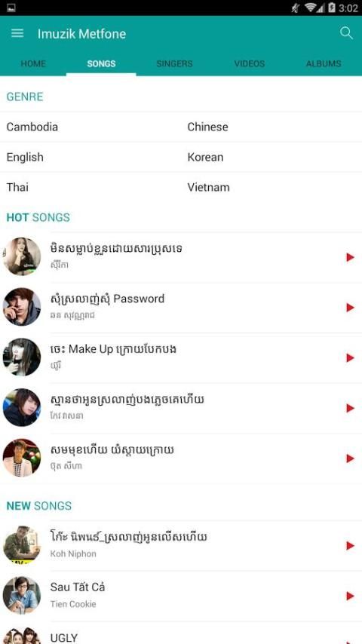This screenshot has height=644, width=362.
Task: Play the first hot song in list
Action: [350, 257]
